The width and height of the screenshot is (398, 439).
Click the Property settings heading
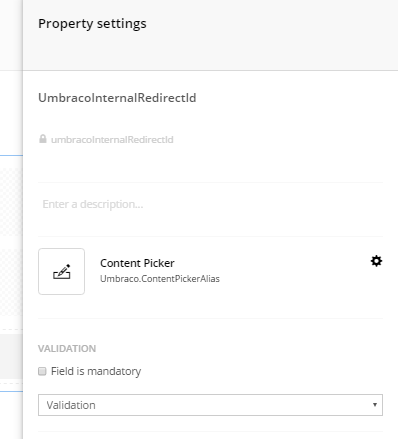pos(92,24)
